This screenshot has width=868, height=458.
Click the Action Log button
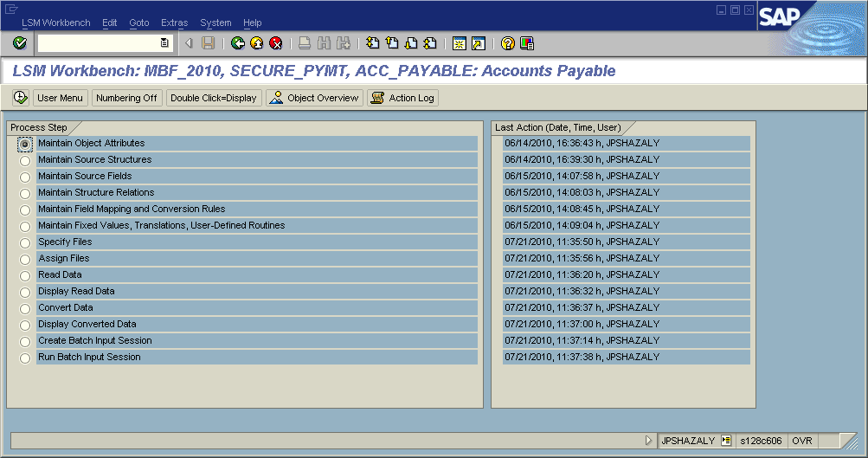(x=402, y=98)
